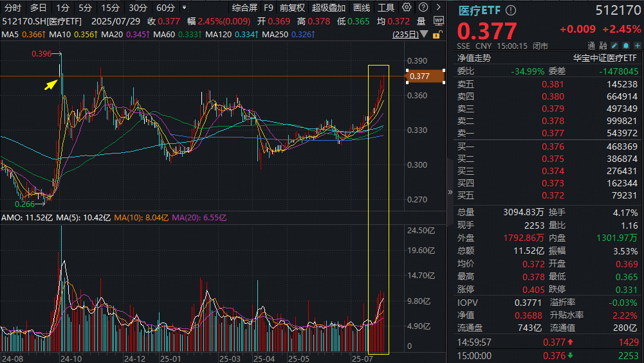The image size is (644, 363).
Task: Click the yellow highlighted rectangle on chart
Action: tap(378, 209)
